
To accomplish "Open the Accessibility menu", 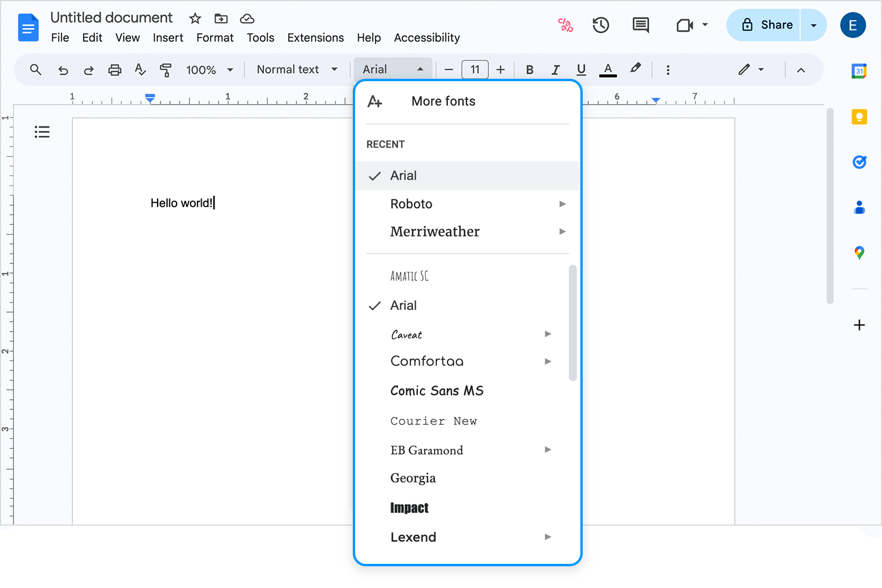I will tap(427, 38).
